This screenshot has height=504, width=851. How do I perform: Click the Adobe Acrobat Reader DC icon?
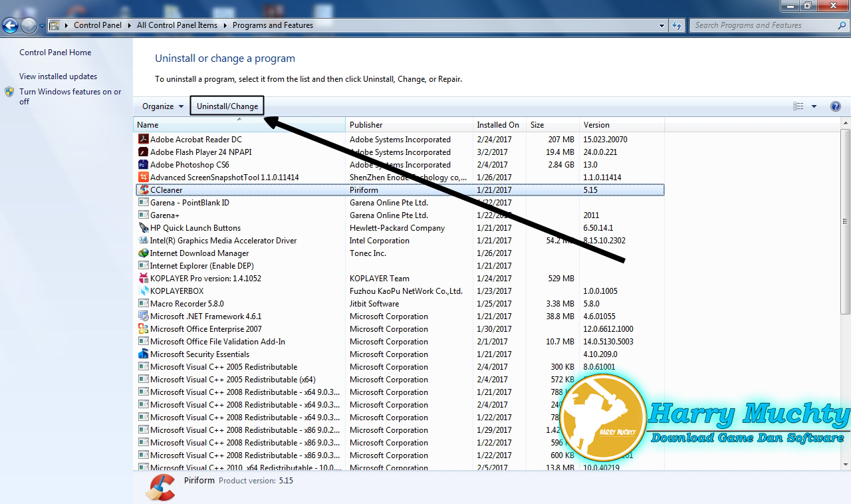[143, 139]
